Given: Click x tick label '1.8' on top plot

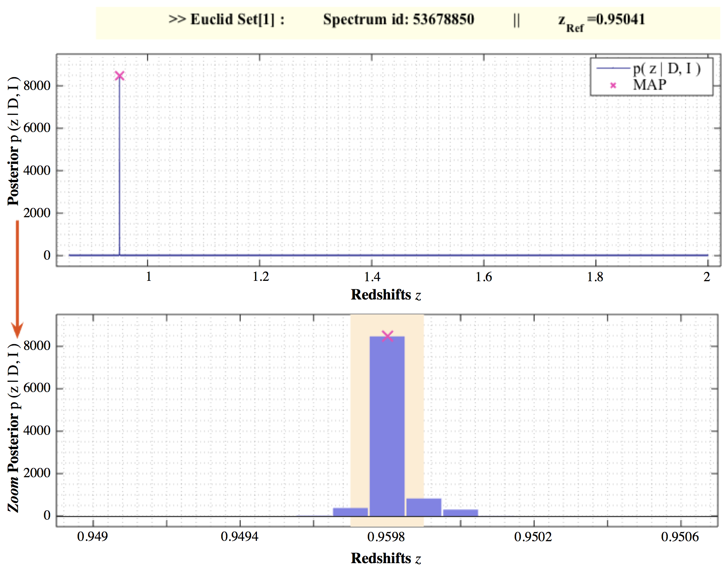Looking at the screenshot, I should tap(595, 277).
